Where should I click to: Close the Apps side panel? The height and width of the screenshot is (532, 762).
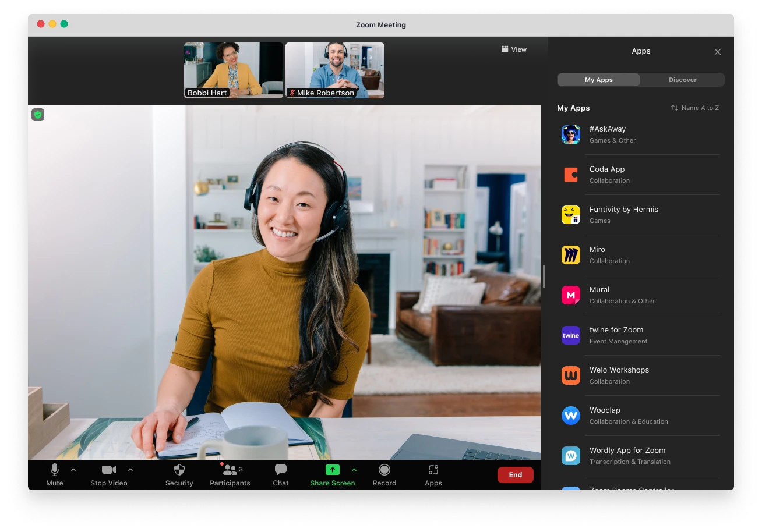pyautogui.click(x=718, y=52)
